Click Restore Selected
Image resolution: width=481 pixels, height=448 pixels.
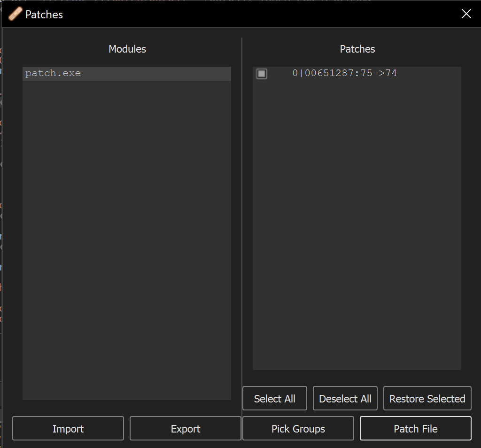(427, 398)
